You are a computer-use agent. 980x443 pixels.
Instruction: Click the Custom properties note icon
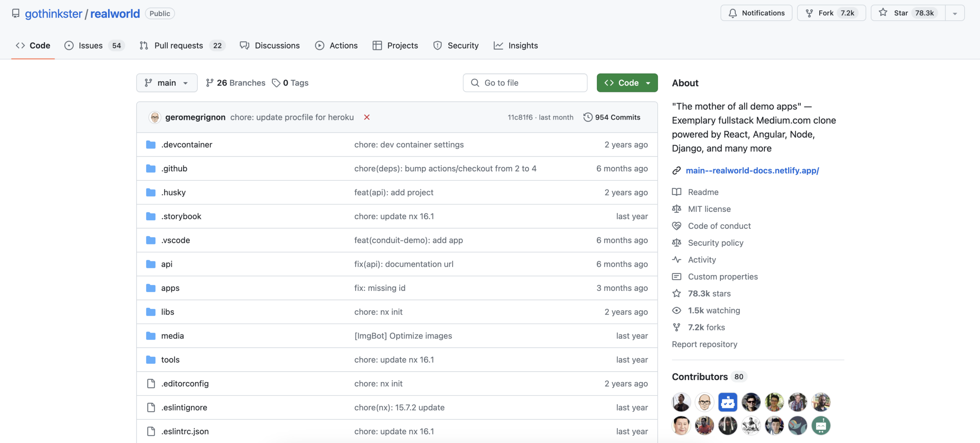pyautogui.click(x=676, y=277)
